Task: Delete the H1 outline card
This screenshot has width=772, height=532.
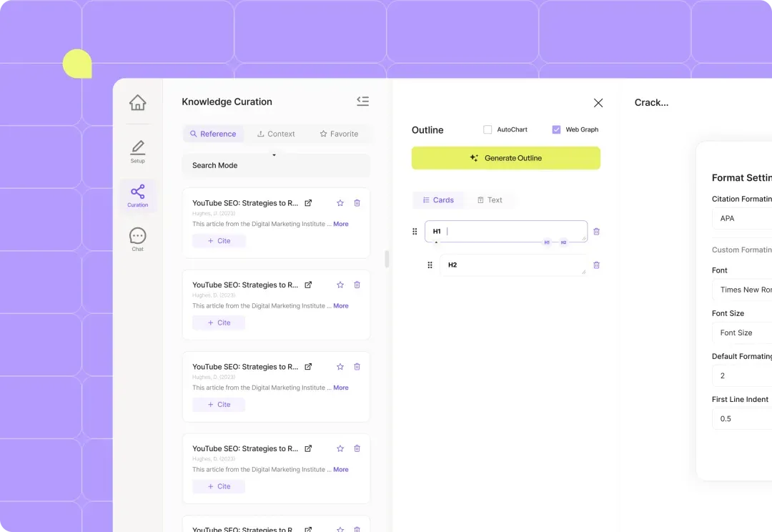Action: click(596, 232)
